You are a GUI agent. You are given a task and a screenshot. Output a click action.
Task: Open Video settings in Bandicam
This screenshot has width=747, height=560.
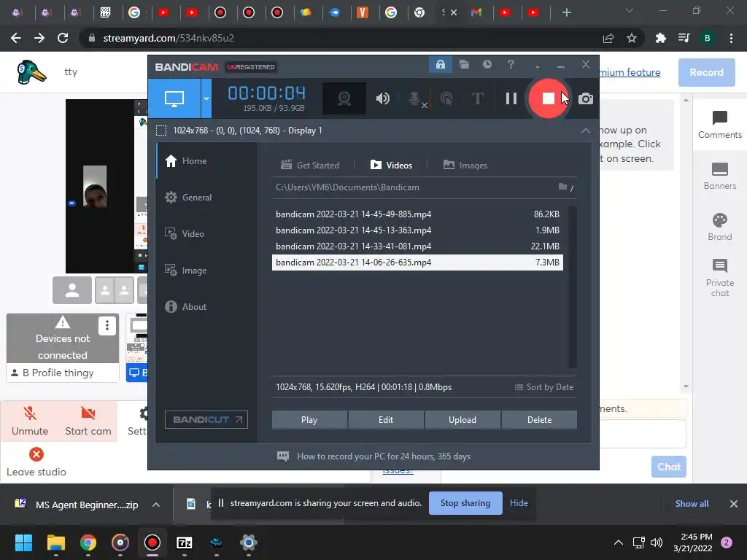click(x=206, y=234)
